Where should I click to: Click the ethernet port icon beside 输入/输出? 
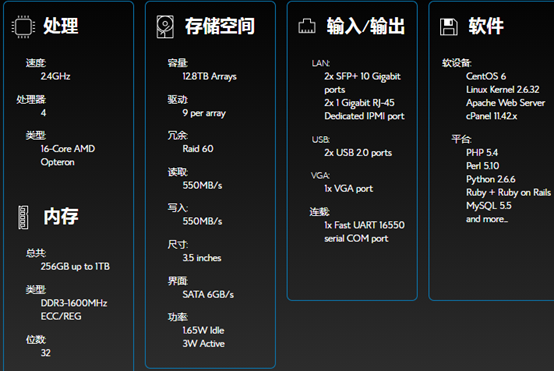307,26
